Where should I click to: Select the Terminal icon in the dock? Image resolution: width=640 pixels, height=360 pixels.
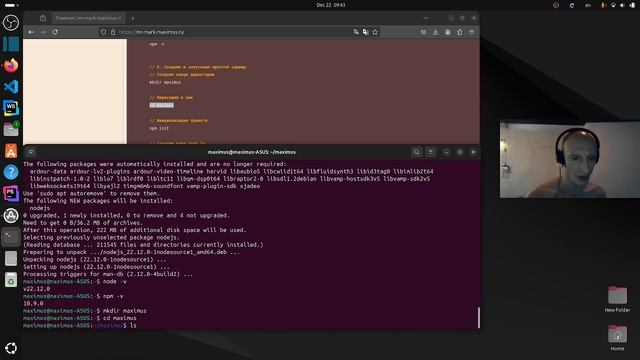(11, 237)
